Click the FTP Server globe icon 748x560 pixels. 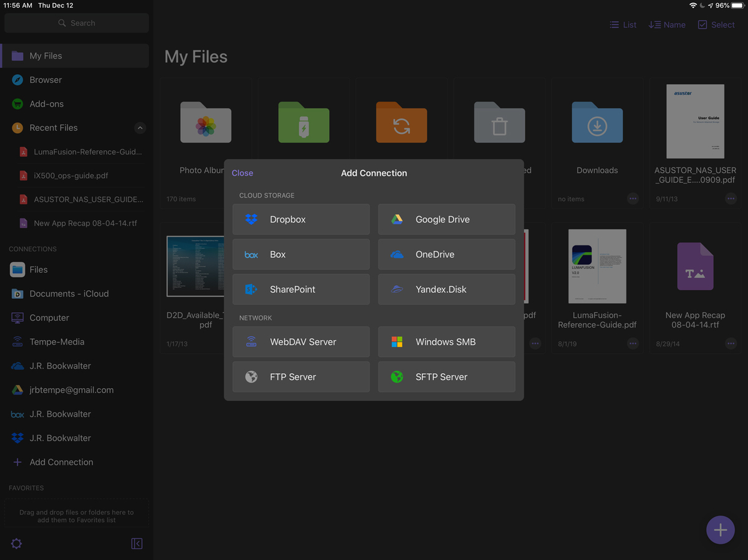click(x=251, y=377)
